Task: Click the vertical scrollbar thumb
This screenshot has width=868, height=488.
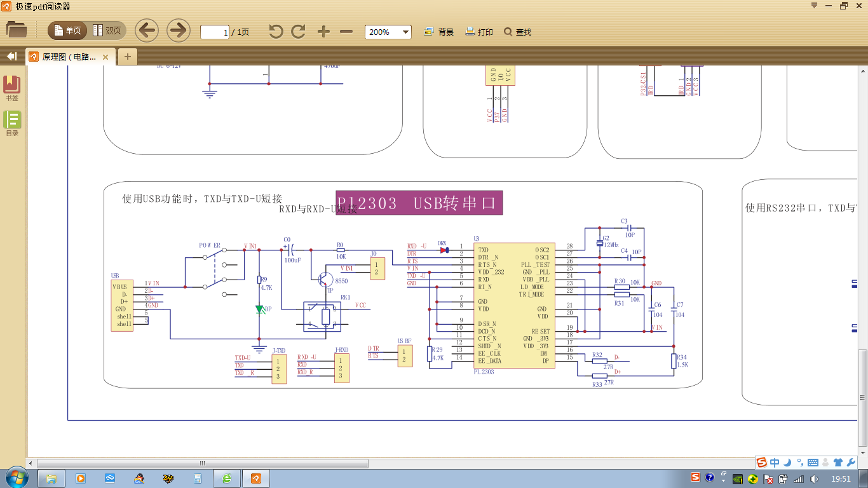Action: pyautogui.click(x=863, y=397)
